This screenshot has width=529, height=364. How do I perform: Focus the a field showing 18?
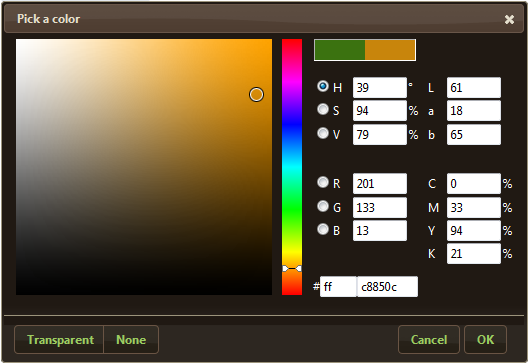474,111
